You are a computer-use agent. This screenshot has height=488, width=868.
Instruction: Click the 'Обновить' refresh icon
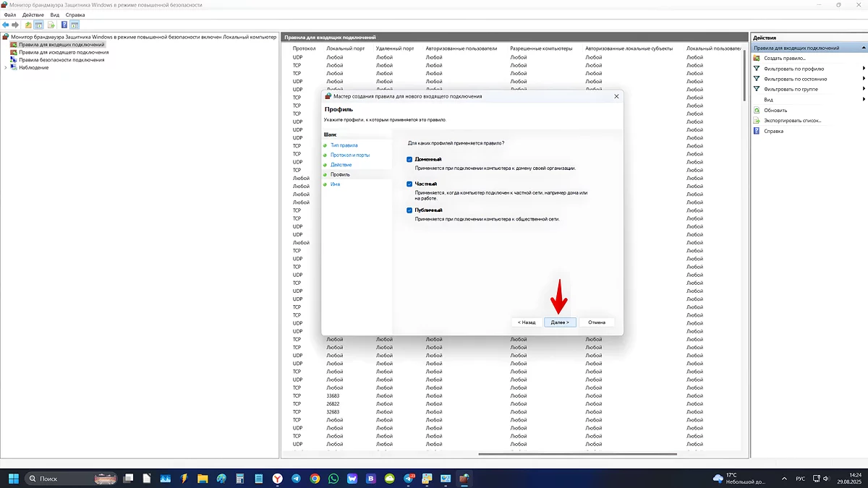pos(757,111)
